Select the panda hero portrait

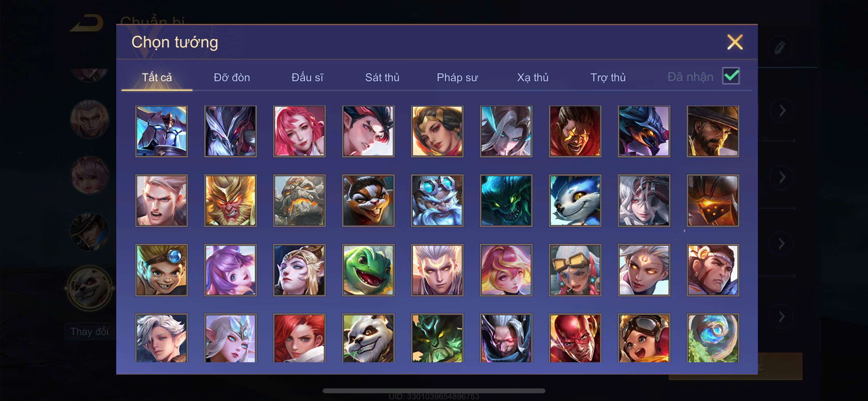(368, 338)
